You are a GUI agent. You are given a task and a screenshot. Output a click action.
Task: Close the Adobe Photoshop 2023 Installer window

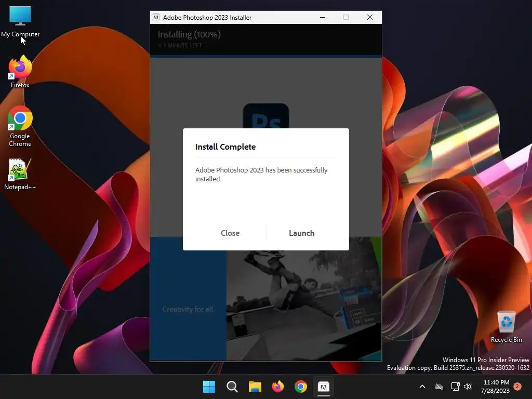[370, 17]
